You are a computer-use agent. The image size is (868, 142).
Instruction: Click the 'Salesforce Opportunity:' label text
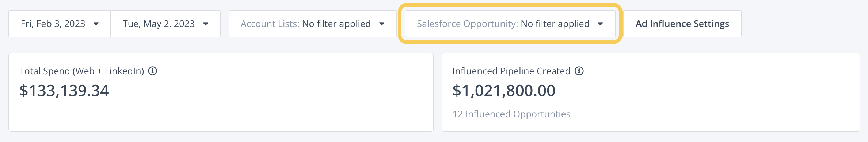click(x=468, y=24)
